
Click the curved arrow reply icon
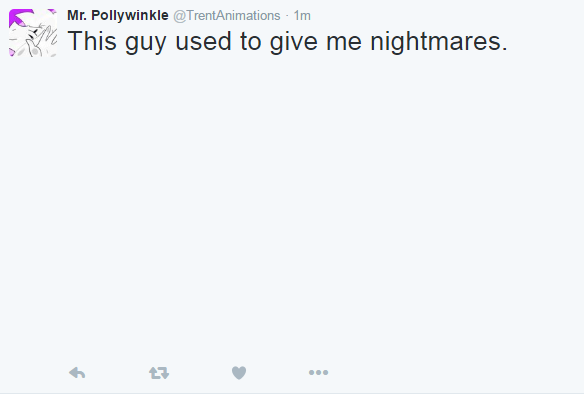coord(77,372)
